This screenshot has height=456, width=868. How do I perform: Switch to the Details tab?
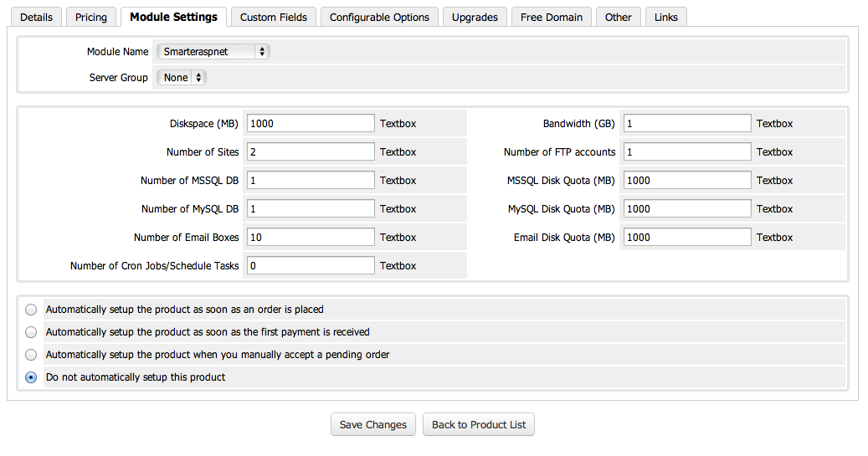36,17
